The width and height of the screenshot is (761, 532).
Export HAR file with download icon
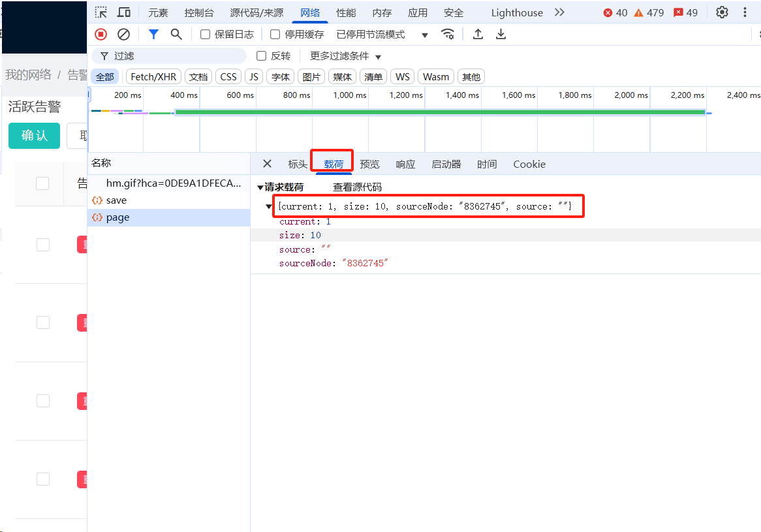coord(501,34)
